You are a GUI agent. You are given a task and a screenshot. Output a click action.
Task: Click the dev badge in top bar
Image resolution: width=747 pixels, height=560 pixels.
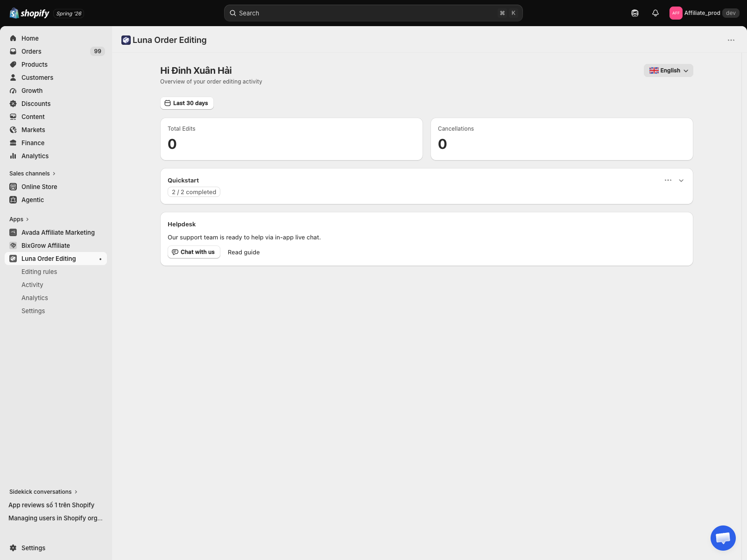click(731, 13)
